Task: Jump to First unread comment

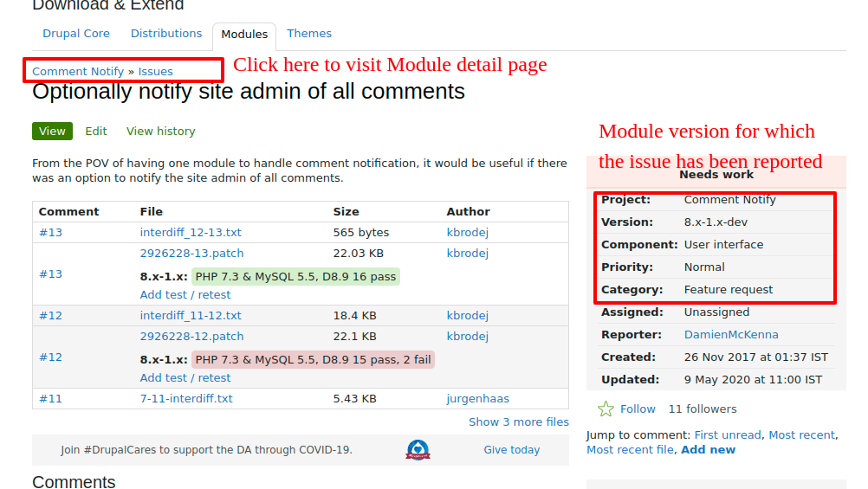Action: coord(728,434)
